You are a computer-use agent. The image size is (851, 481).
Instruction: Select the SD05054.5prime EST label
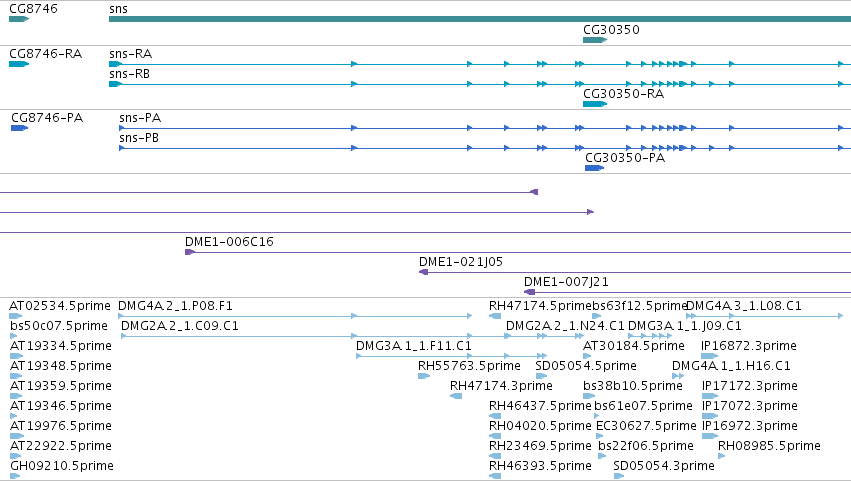[x=586, y=366]
